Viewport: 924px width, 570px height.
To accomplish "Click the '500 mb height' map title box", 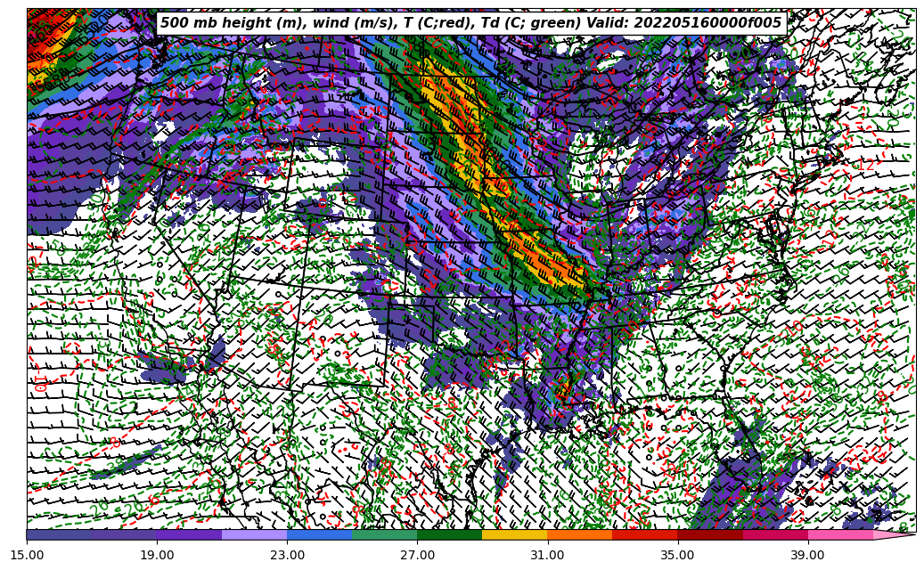I will point(471,23).
